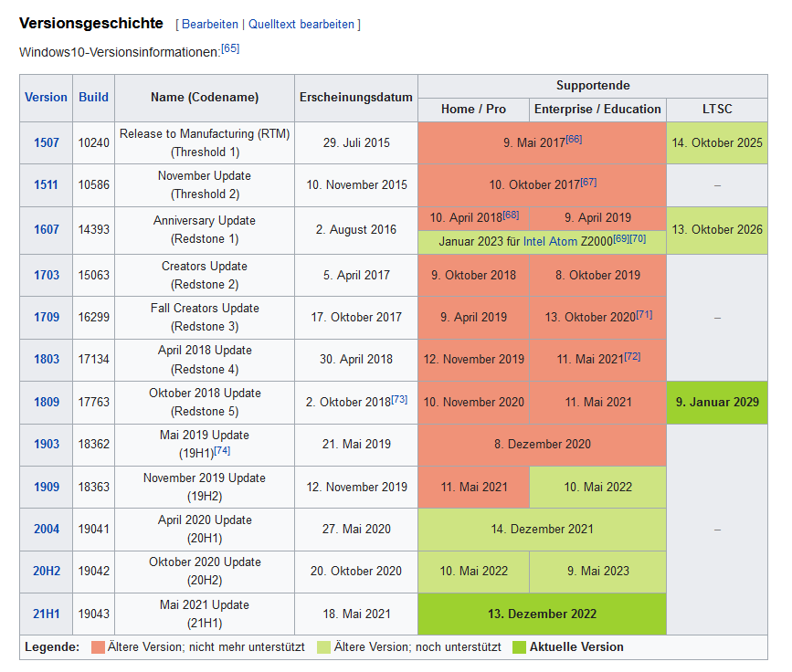
Task: Click LTSC date 14. Oktober 2025
Action: click(x=717, y=142)
